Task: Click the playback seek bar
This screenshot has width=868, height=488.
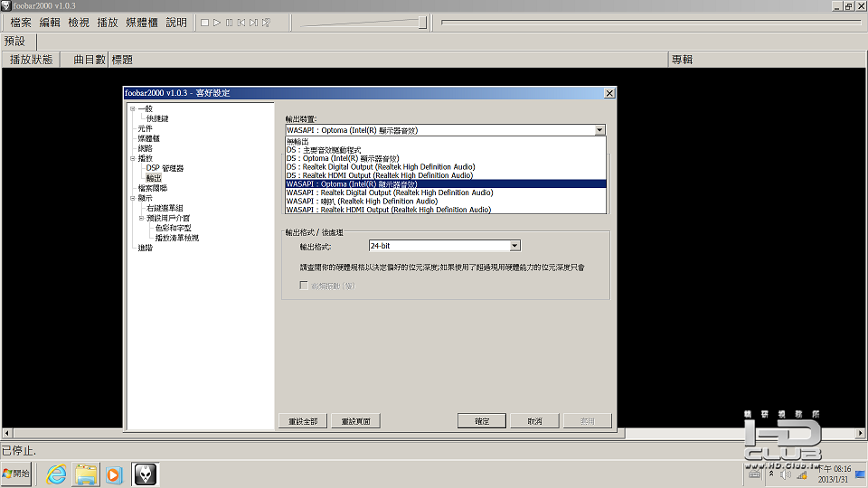Action: click(x=651, y=23)
